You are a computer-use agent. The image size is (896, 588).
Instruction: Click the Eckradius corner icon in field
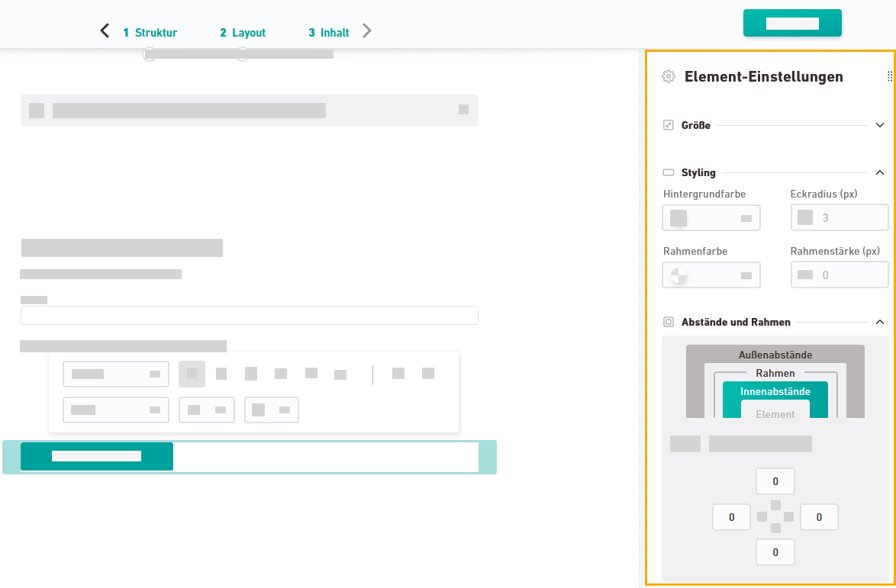805,218
